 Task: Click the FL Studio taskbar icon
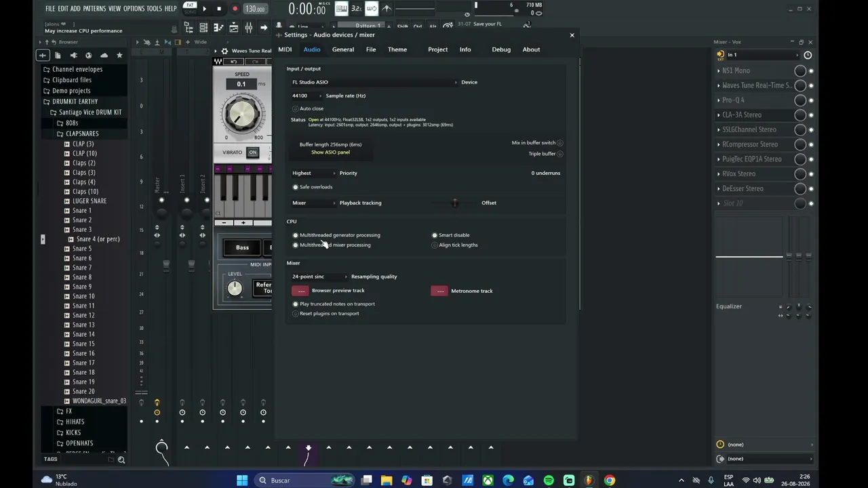tap(589, 481)
